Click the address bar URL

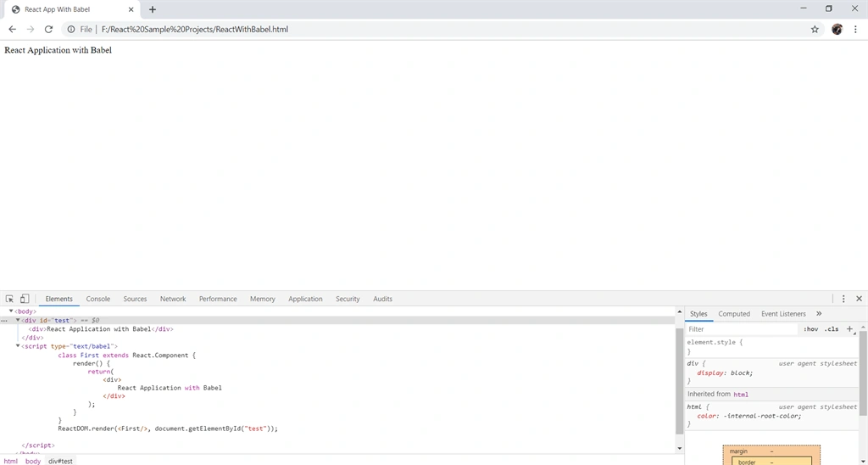click(x=195, y=30)
